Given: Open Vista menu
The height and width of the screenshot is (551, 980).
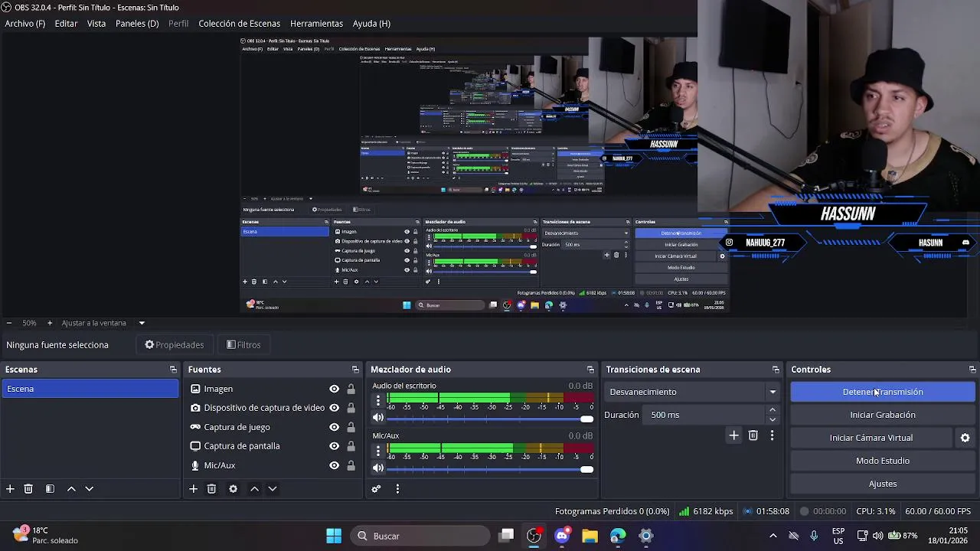Looking at the screenshot, I should coord(96,24).
